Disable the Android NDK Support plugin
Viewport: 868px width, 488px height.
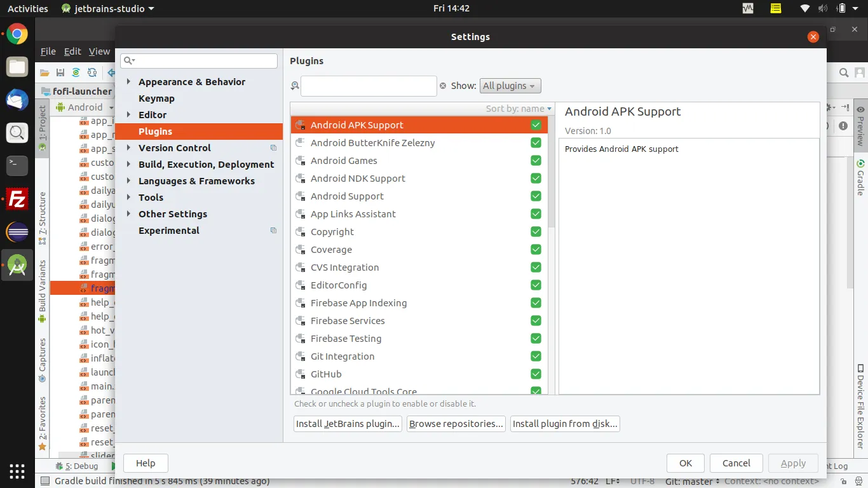[x=536, y=179]
